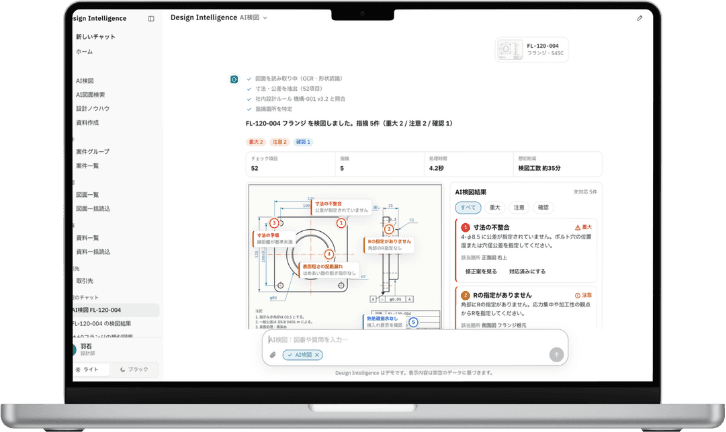The width and height of the screenshot is (726, 432).
Task: Click the paperclip attachment icon
Action: pyautogui.click(x=273, y=355)
